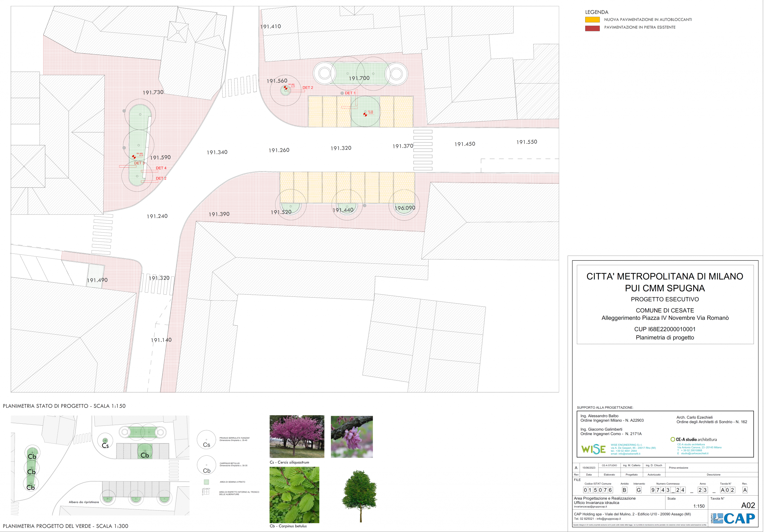Click the Cb tree symbol in the legend
This screenshot has height=532, width=764.
click(x=206, y=465)
